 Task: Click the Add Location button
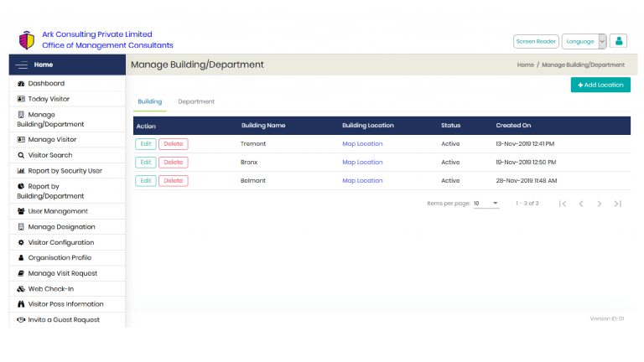[x=600, y=85]
